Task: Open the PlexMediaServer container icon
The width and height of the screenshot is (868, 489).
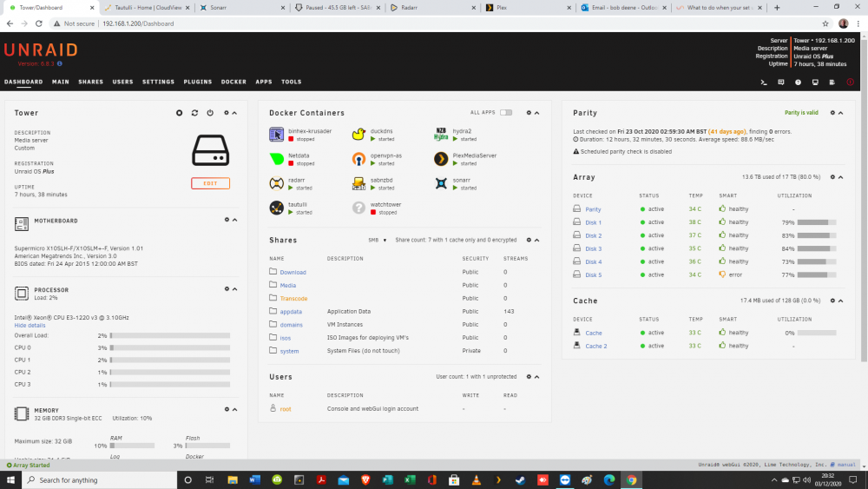Action: point(441,159)
